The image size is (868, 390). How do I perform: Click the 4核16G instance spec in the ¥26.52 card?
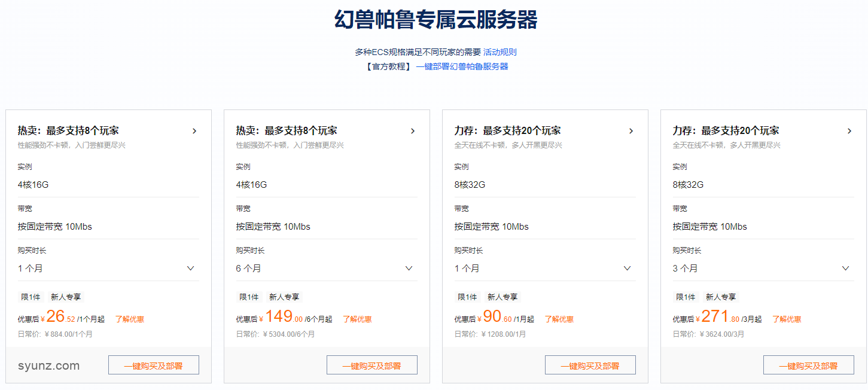pos(33,185)
